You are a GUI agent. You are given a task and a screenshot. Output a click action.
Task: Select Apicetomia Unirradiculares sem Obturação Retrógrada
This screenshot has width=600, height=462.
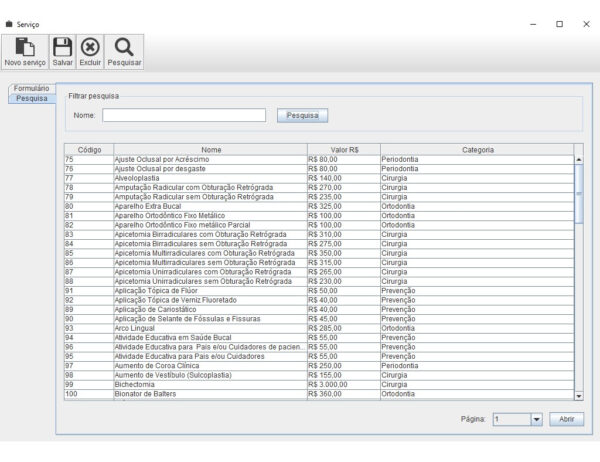pos(319,281)
